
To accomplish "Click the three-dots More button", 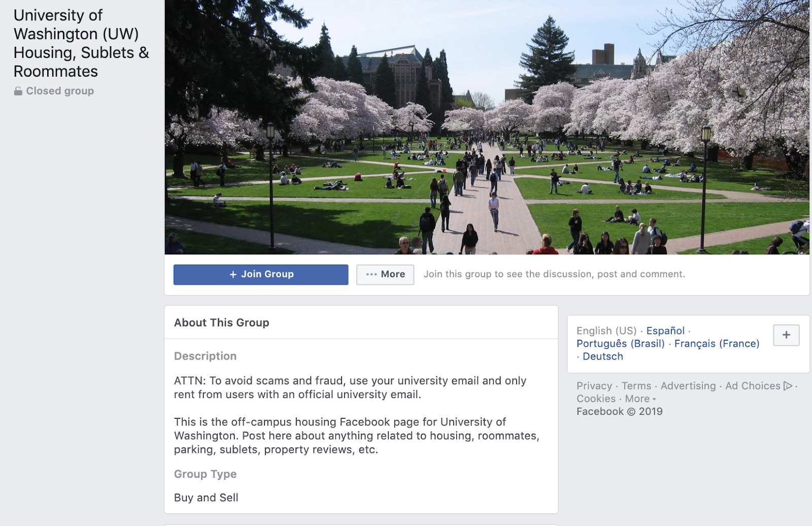I will pos(385,275).
